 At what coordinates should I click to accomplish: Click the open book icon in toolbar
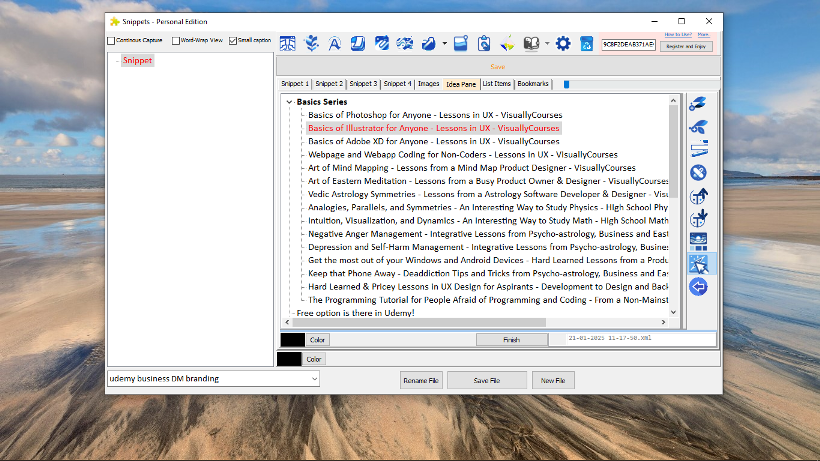tap(532, 44)
